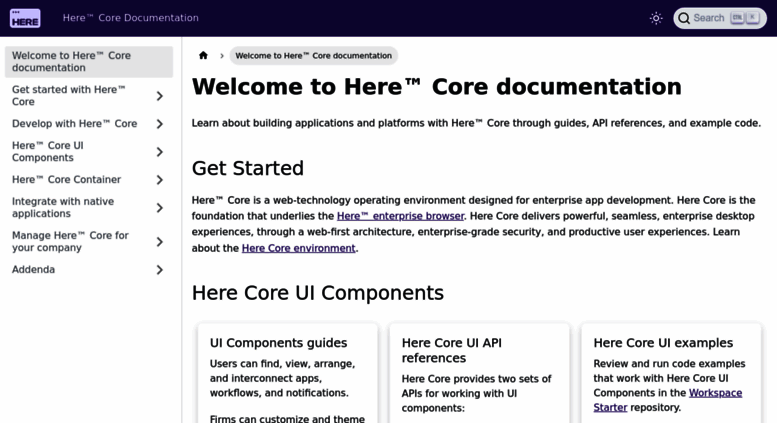
Task: Click the Here Core UI API references card heading
Action: point(451,350)
